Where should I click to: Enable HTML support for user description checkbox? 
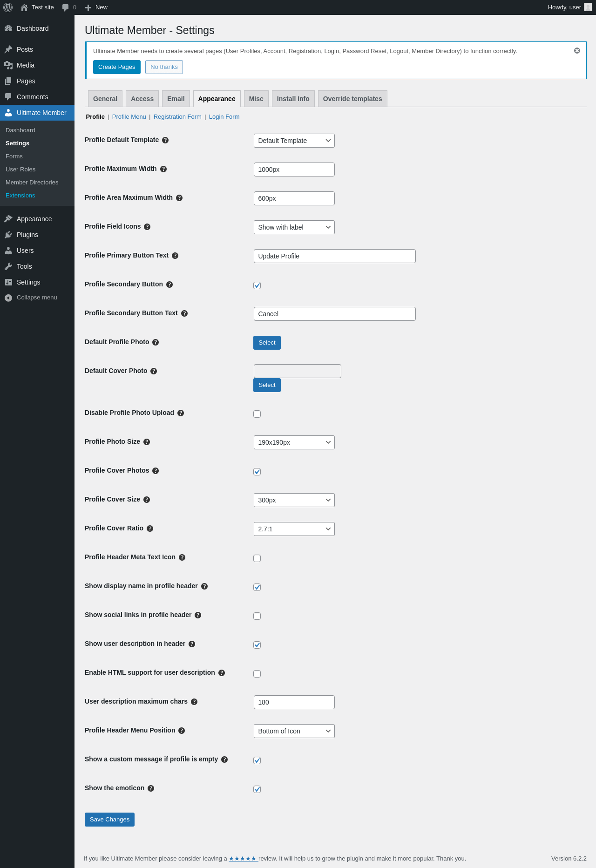[x=257, y=674]
